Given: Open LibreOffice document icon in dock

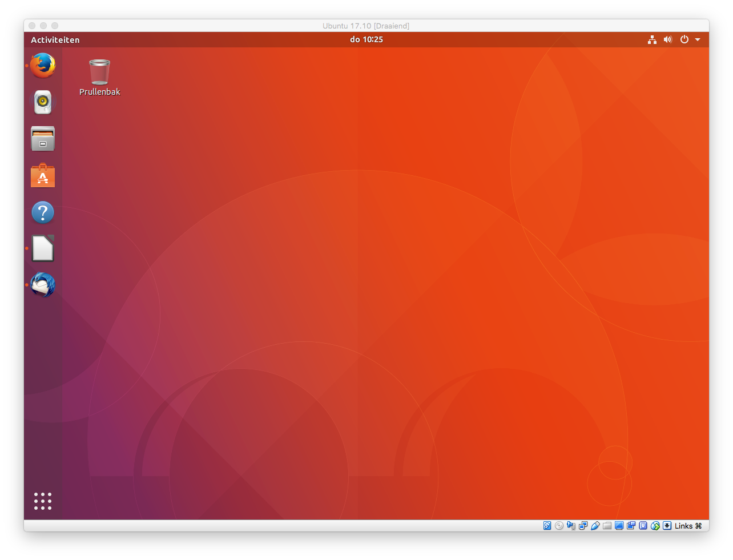Looking at the screenshot, I should coord(43,249).
